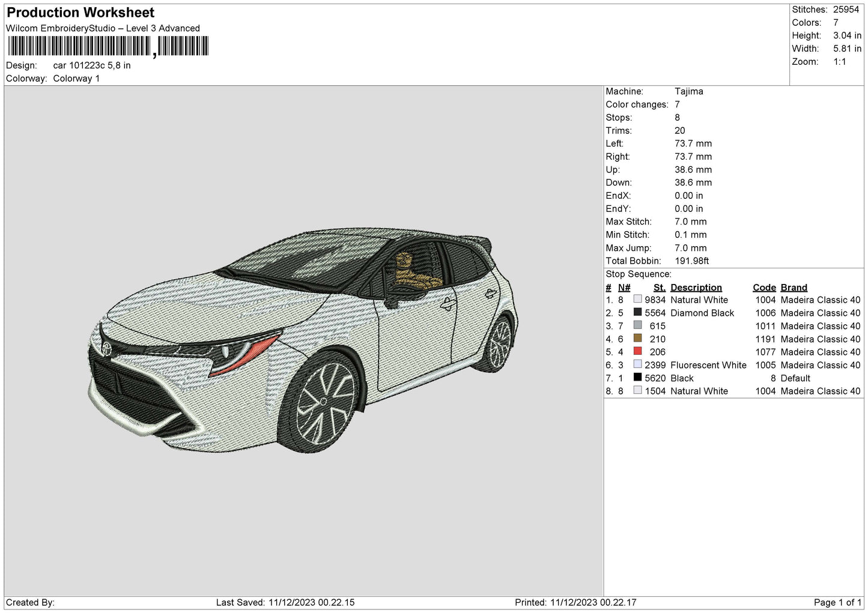Screen dimensions: 868x613
Task: Click the height value '3.04 in'
Action: coord(847,35)
